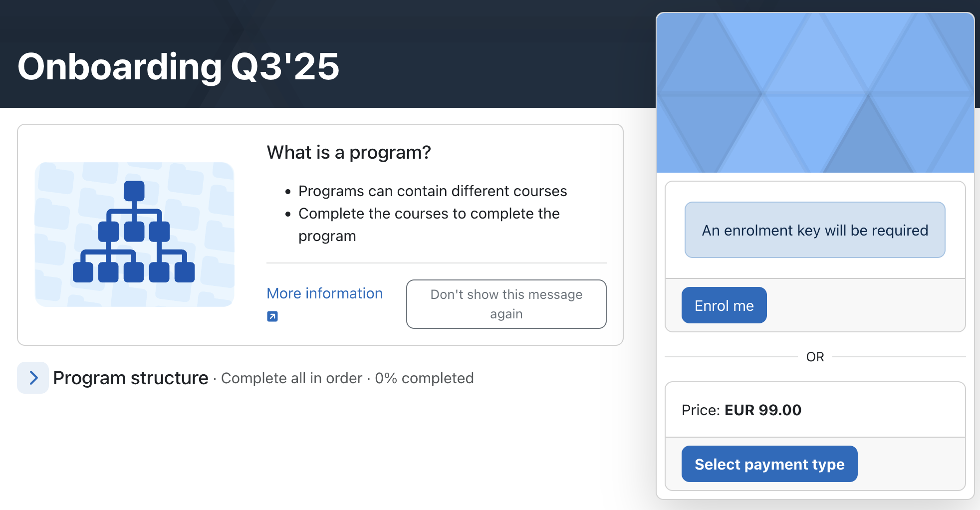The width and height of the screenshot is (980, 510).
Task: Click the Price EUR 99.00 text
Action: pos(741,410)
